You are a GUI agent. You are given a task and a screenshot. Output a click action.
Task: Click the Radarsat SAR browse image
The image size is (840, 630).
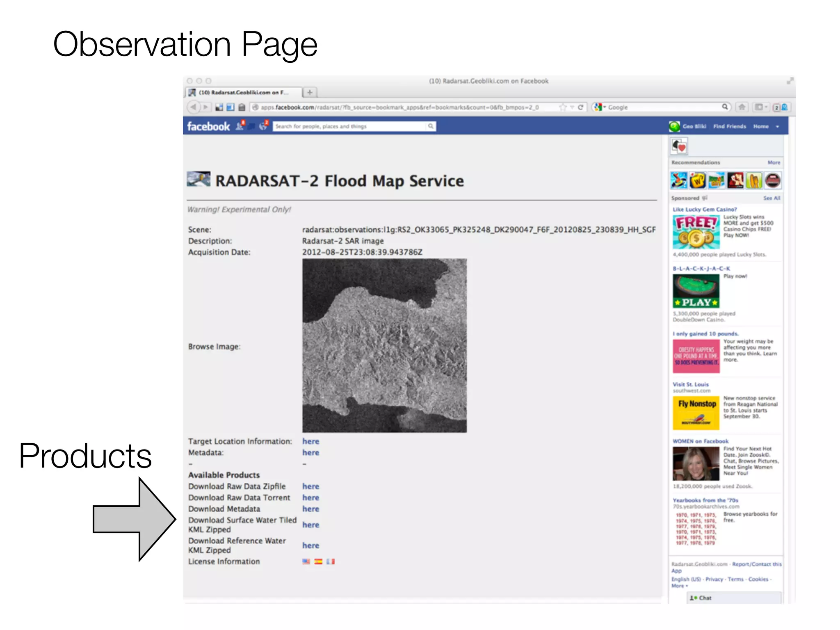384,345
